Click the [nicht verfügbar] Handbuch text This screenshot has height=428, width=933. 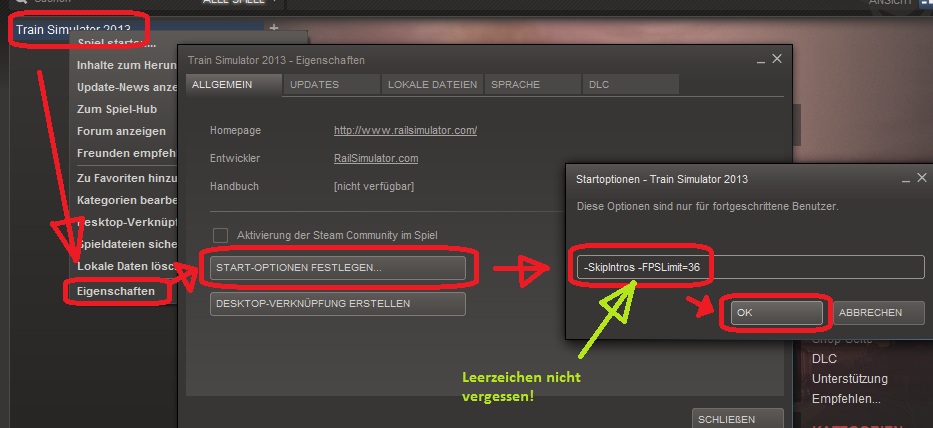click(374, 186)
